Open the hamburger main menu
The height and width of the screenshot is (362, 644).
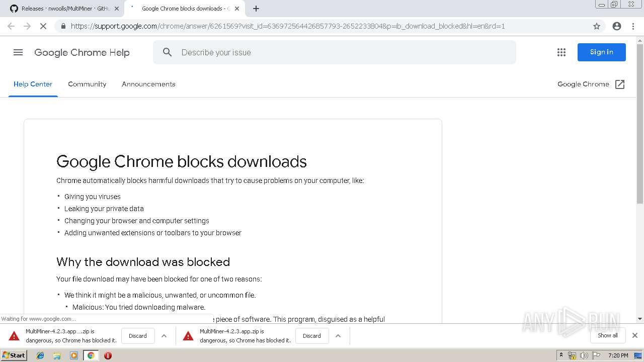click(x=18, y=52)
